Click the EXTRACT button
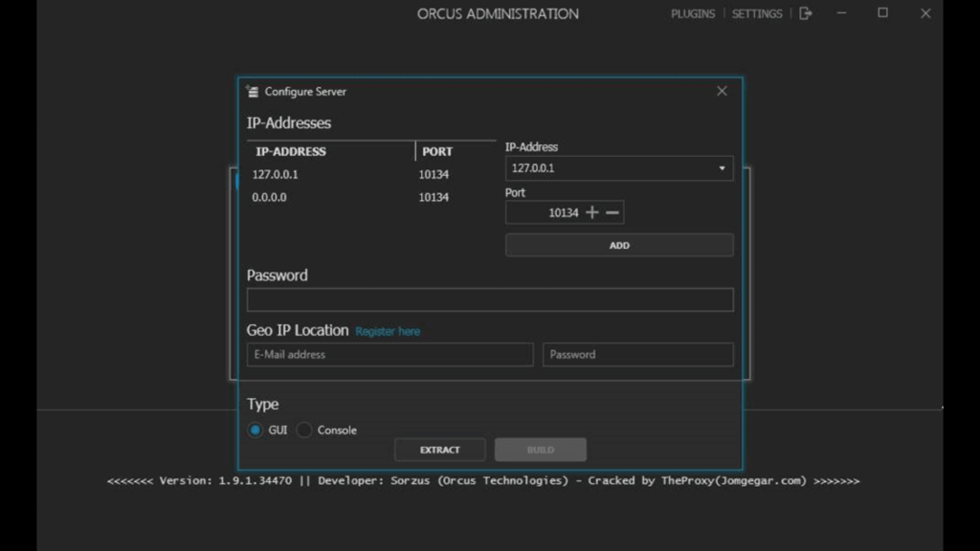This screenshot has width=980, height=551. click(440, 450)
